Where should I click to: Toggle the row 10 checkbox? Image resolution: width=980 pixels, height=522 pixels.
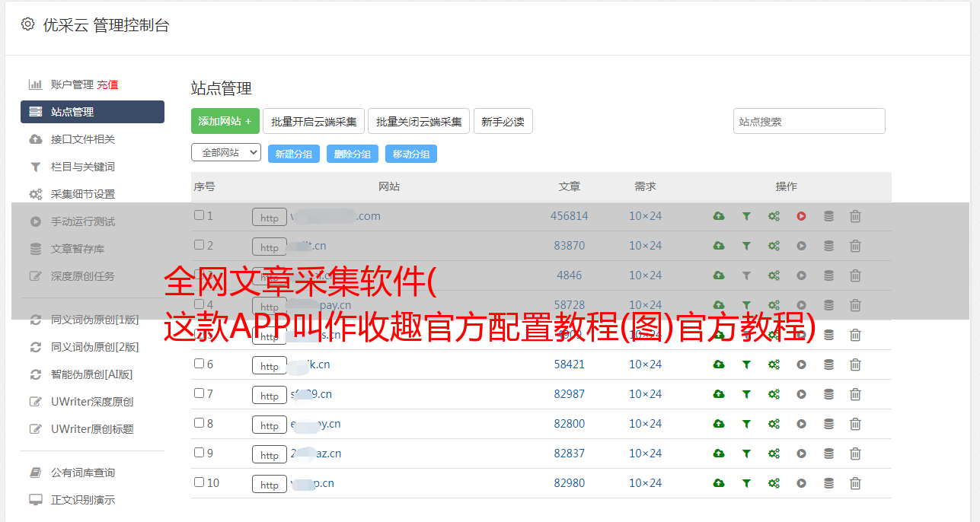click(x=199, y=482)
